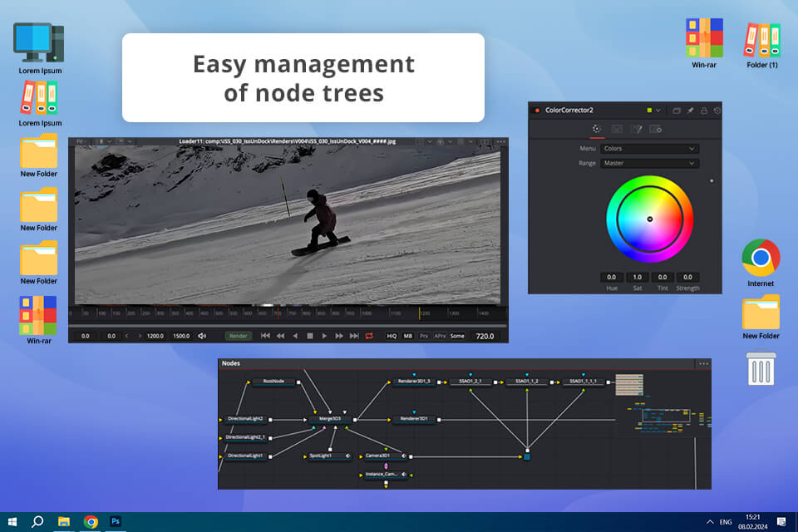Click the ColorCorrector2 versions icon
Viewport: 798px width, 532px height.
click(x=677, y=110)
